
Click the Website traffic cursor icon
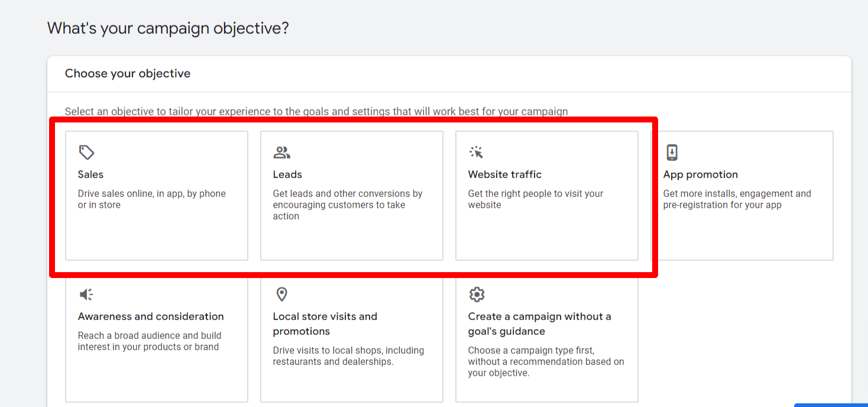(477, 153)
